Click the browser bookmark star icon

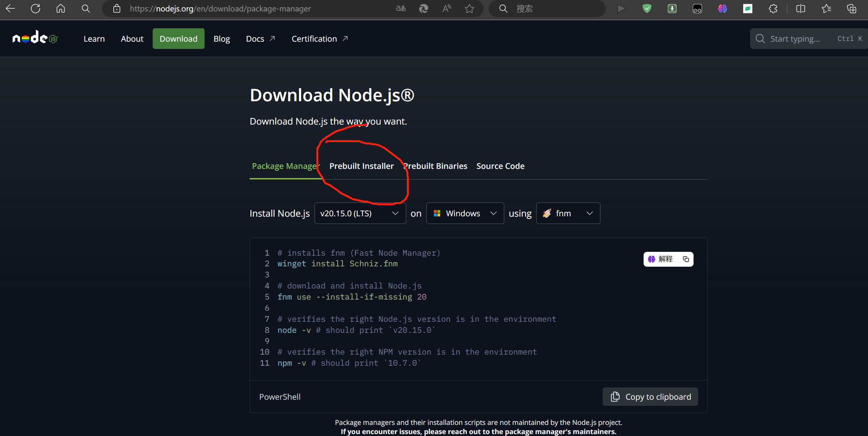(x=470, y=9)
